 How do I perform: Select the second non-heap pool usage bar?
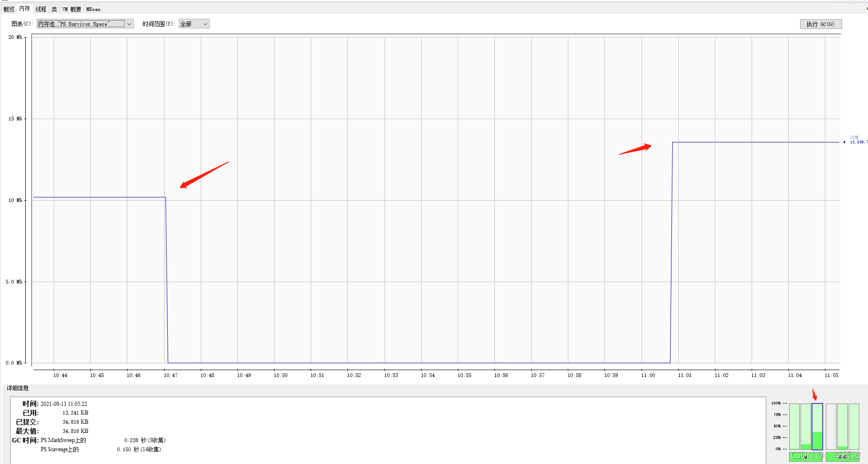842,426
